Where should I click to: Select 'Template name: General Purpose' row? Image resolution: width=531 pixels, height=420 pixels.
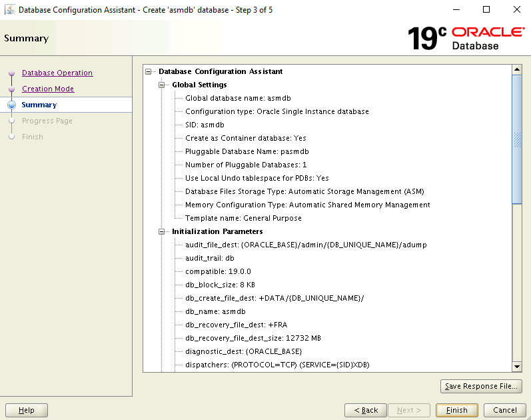[x=243, y=218]
